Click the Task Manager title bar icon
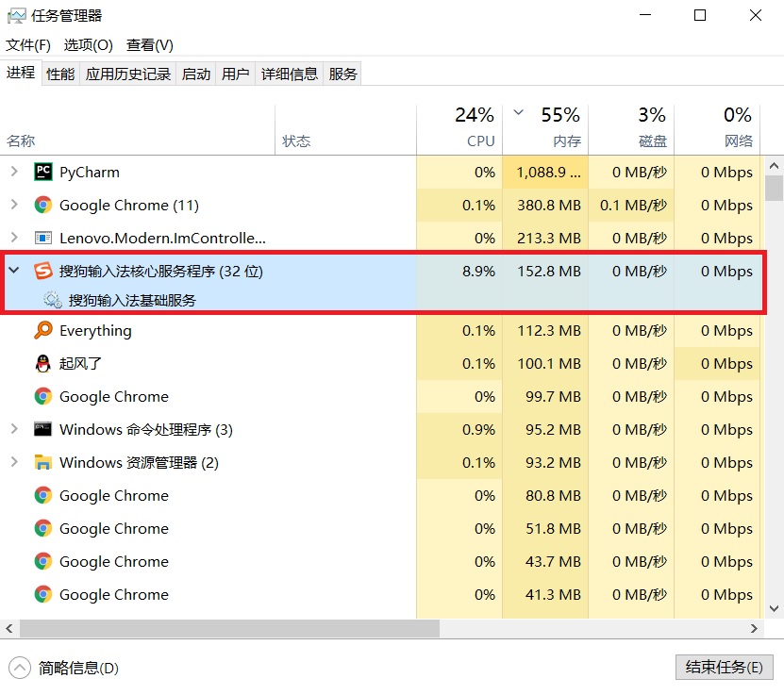The height and width of the screenshot is (695, 784). point(16,16)
